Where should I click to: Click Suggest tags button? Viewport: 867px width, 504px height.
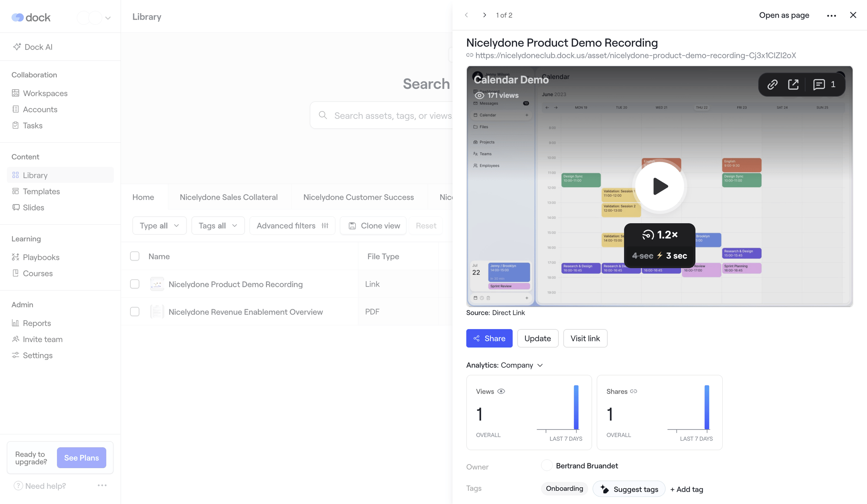(x=629, y=489)
